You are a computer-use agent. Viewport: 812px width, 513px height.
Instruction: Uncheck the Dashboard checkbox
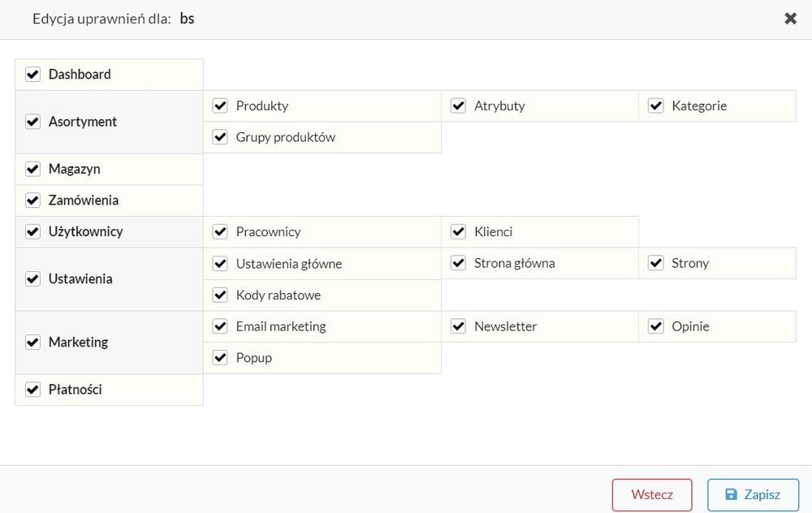tap(32, 74)
